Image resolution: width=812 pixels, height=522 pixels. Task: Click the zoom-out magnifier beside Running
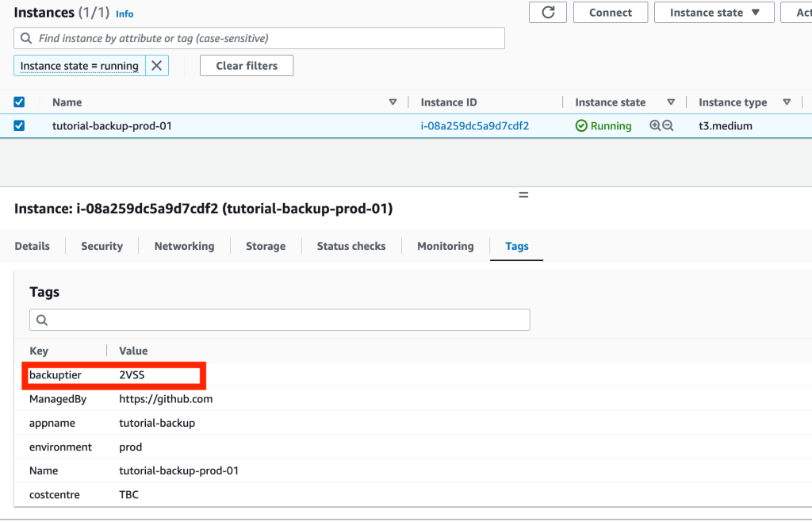668,125
